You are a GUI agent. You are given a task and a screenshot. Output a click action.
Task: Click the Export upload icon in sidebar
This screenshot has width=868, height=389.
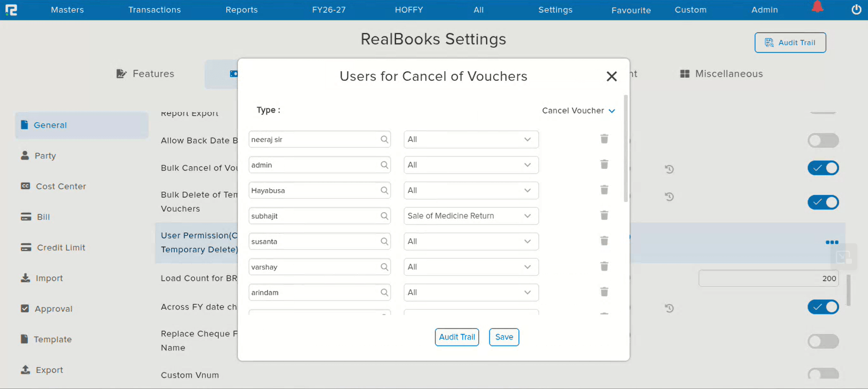pos(25,370)
